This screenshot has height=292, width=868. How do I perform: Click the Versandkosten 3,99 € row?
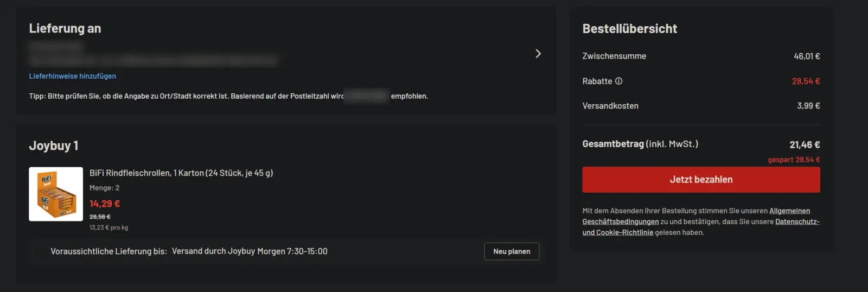click(x=701, y=106)
